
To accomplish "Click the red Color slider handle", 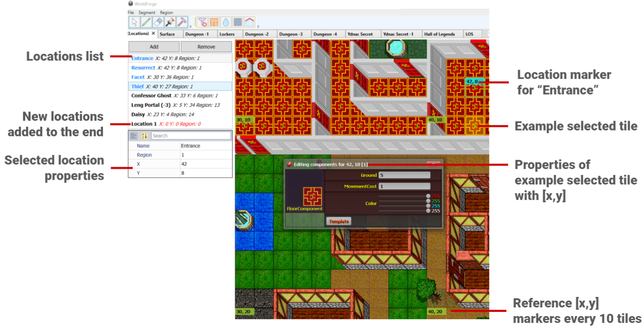I will [428, 196].
